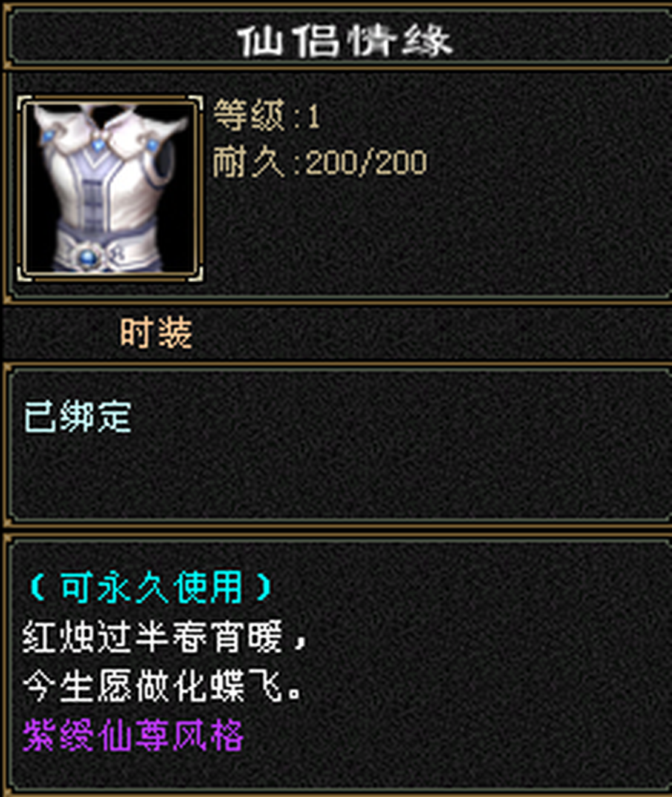Click the 耐久 durability label
This screenshot has width=672, height=797.
click(248, 162)
